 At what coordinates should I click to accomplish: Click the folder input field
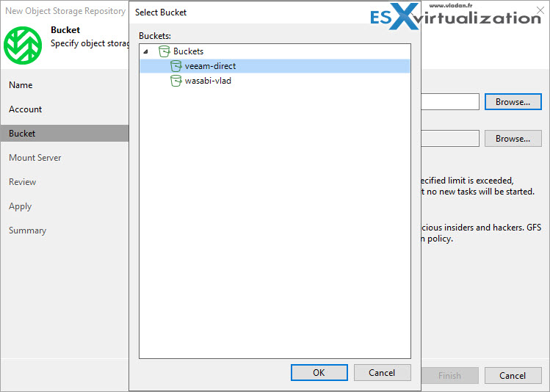[450, 139]
